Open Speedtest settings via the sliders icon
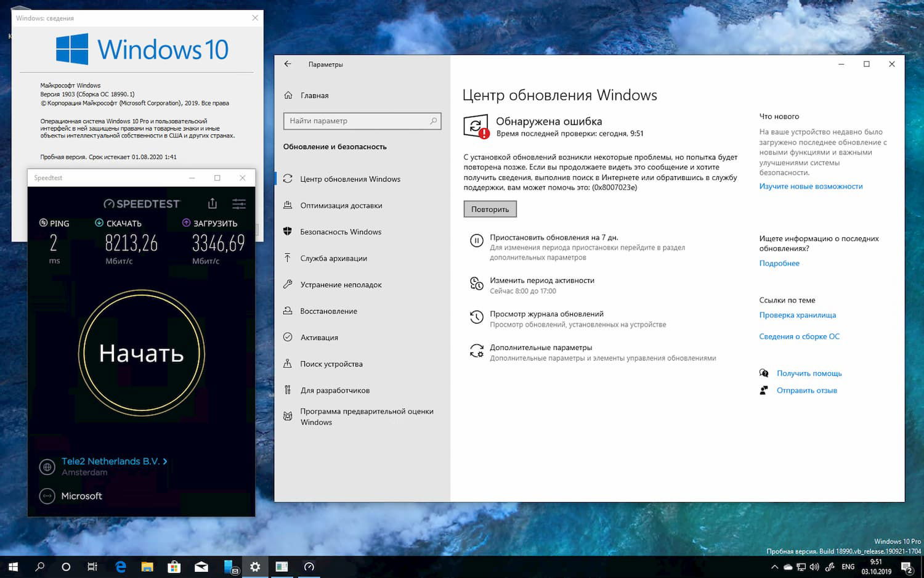Viewport: 924px width, 578px height. click(239, 203)
